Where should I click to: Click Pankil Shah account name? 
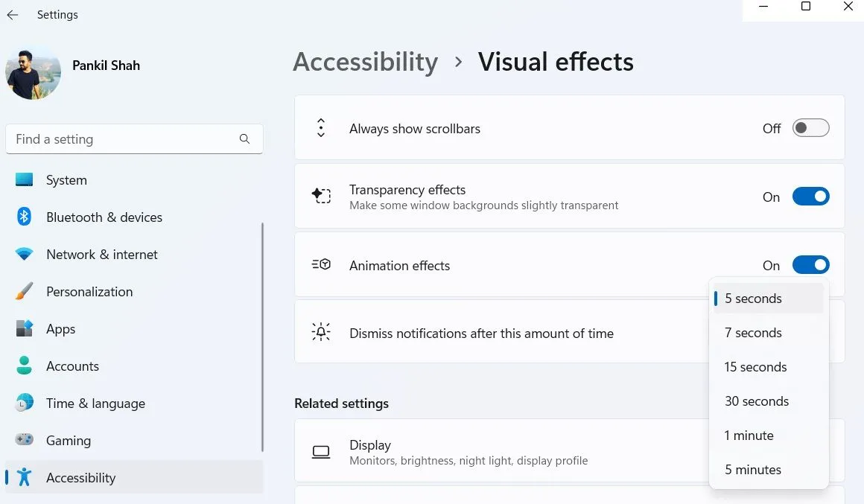[106, 66]
